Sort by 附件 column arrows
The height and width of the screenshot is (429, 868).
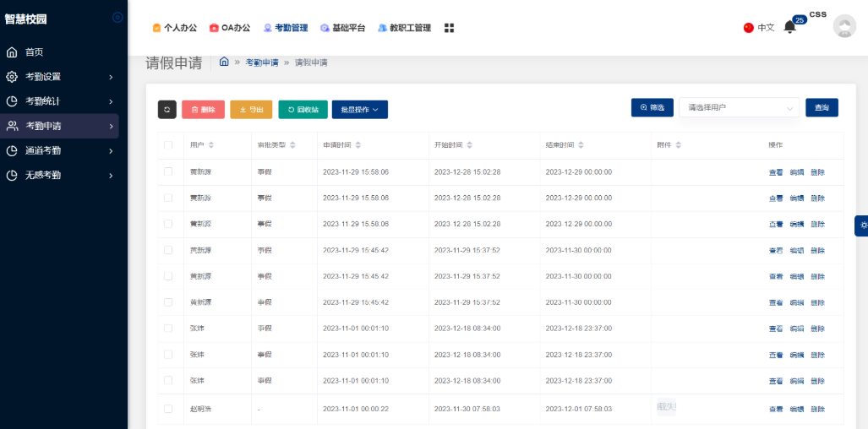coord(678,145)
